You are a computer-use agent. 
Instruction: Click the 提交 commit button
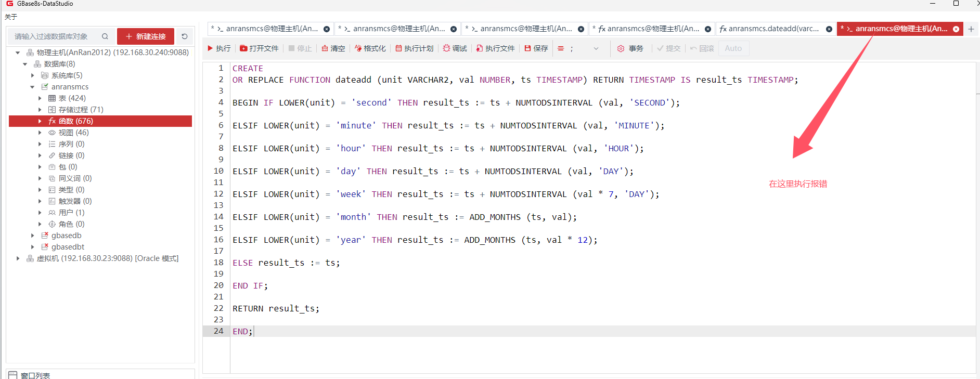pyautogui.click(x=668, y=48)
